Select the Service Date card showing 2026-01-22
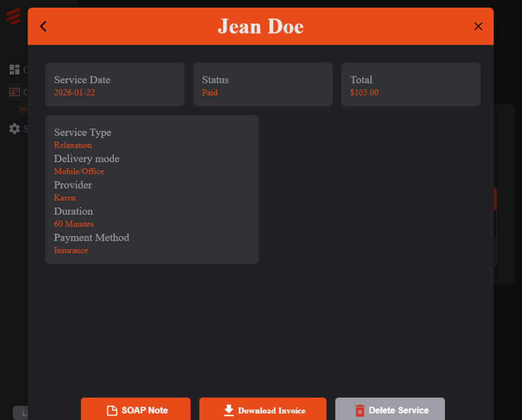 [114, 84]
